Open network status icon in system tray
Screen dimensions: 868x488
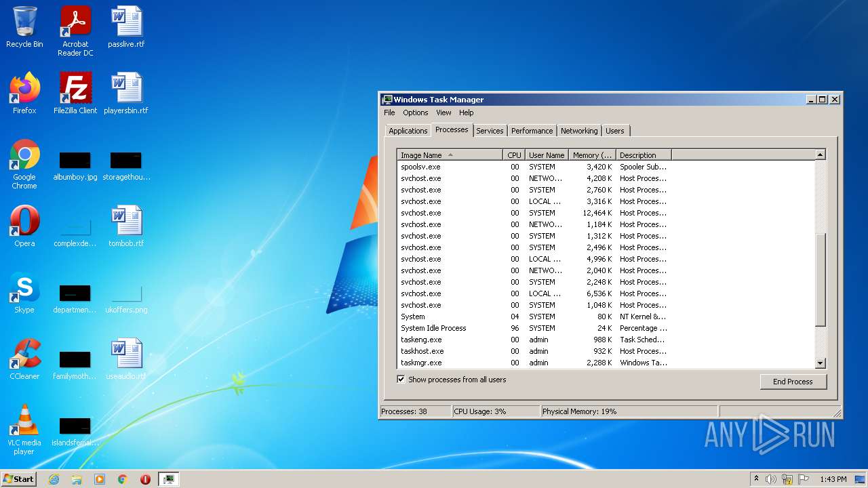tap(787, 479)
